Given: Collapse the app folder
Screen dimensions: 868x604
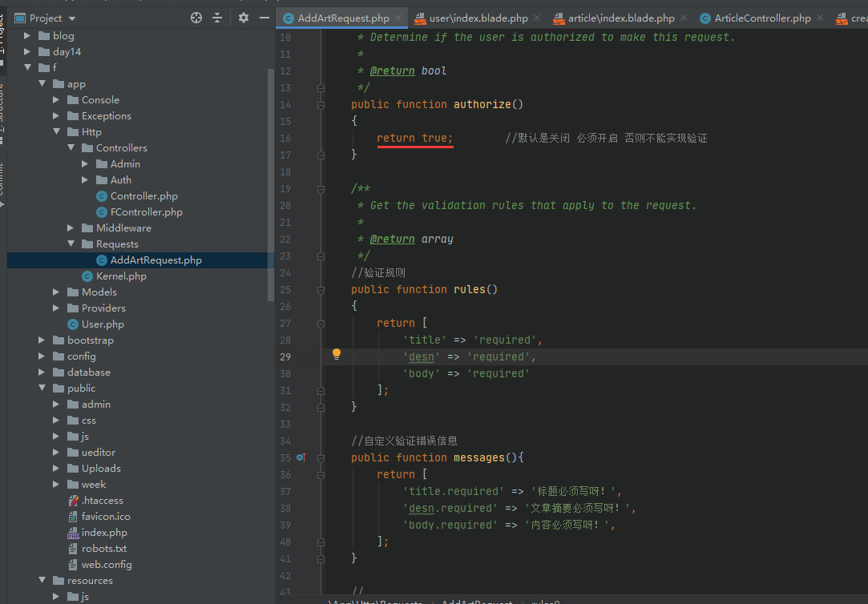Looking at the screenshot, I should [x=42, y=83].
